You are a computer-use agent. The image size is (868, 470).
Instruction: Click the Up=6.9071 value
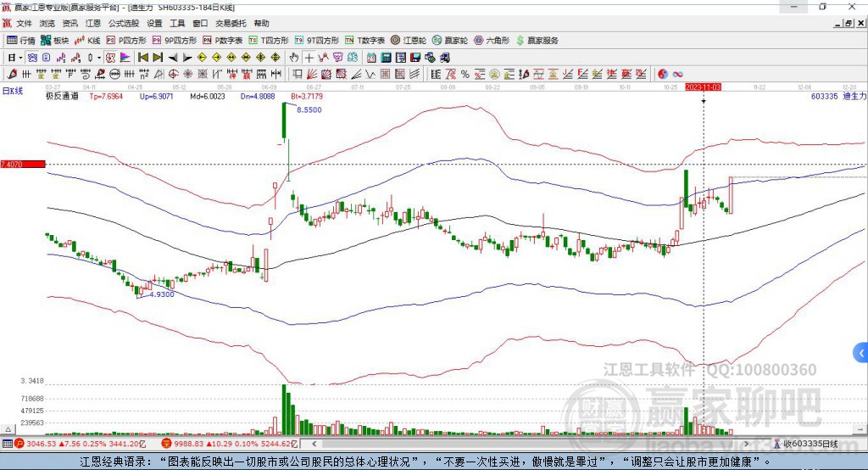[156, 96]
